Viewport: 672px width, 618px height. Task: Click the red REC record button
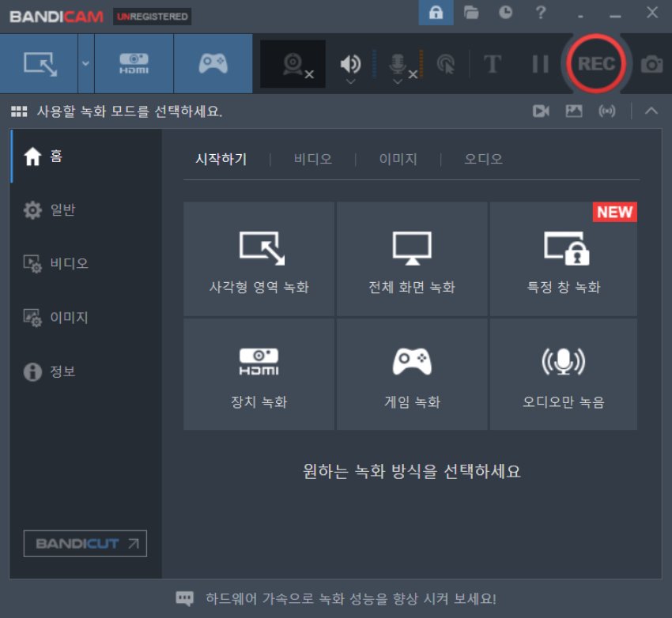[x=595, y=64]
